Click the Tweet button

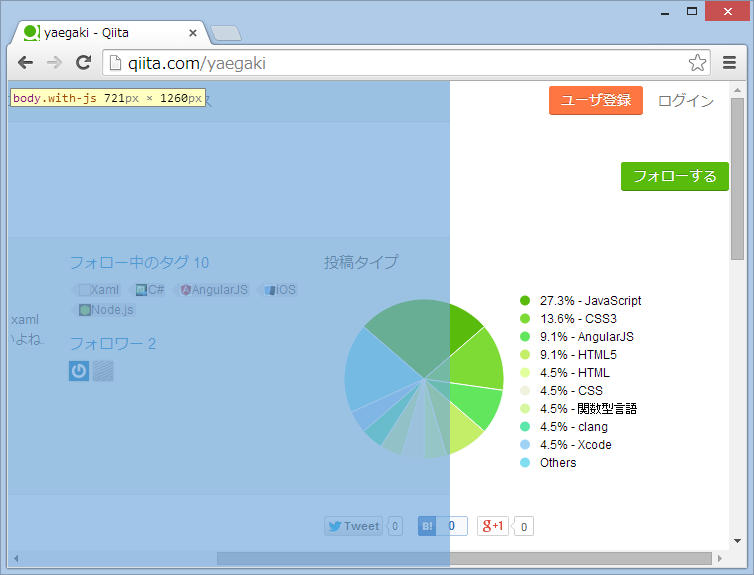pyautogui.click(x=353, y=526)
